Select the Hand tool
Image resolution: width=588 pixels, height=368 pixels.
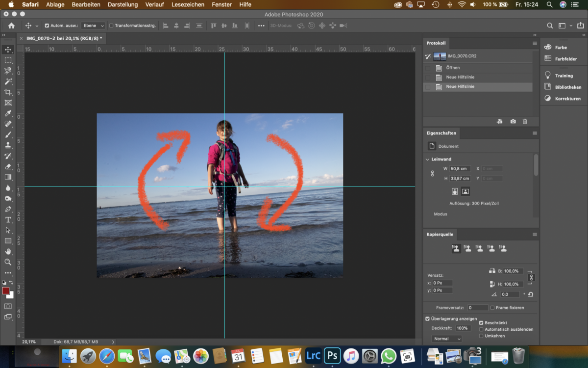coord(8,251)
